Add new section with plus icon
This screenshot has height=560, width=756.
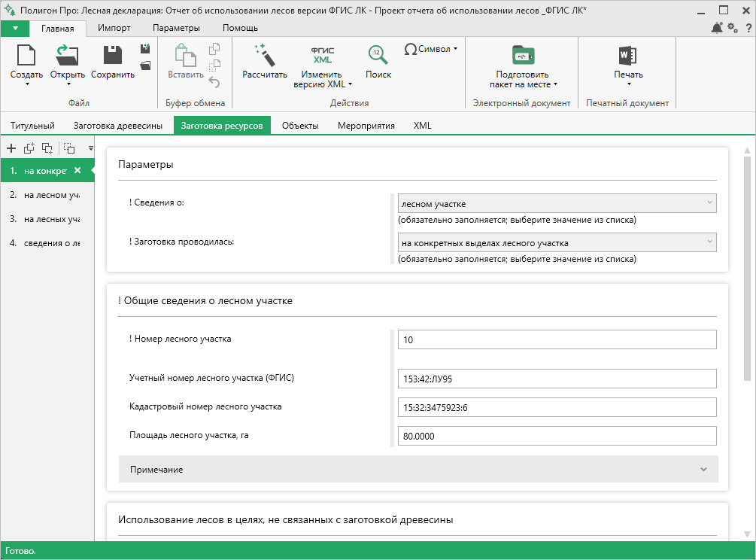[11, 148]
